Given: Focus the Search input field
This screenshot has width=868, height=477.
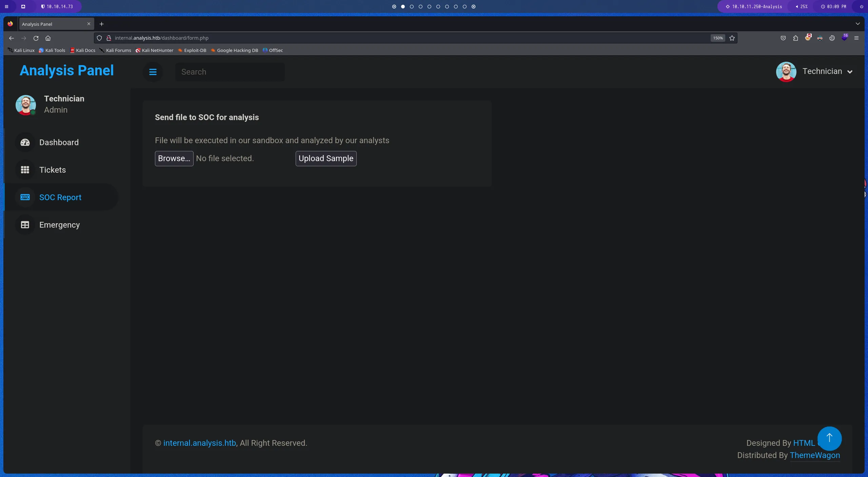Looking at the screenshot, I should pos(230,72).
